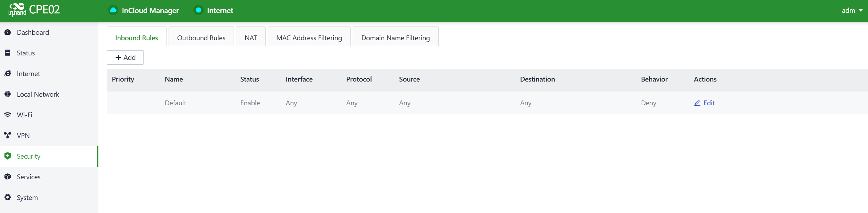Click the Services cube icon
This screenshot has width=868, height=213.
[8, 177]
